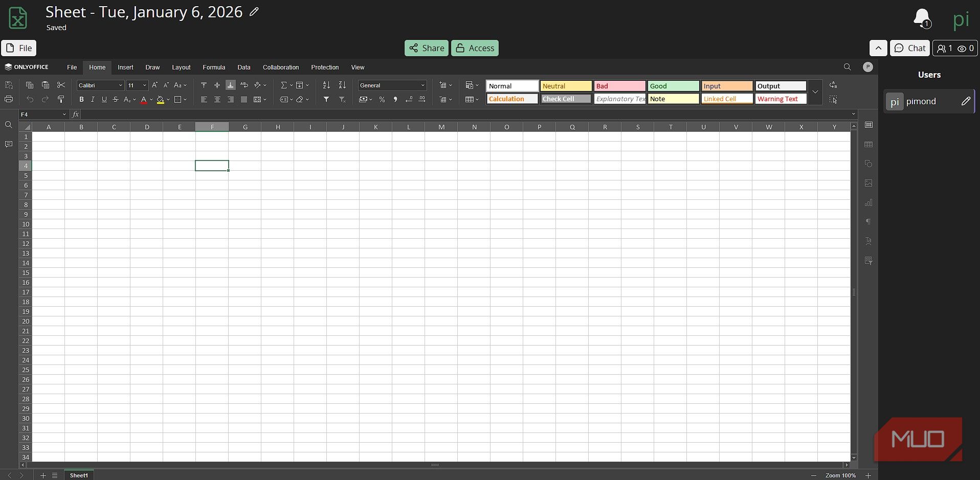Click the Print icon
The image size is (980, 480).
coord(9,99)
